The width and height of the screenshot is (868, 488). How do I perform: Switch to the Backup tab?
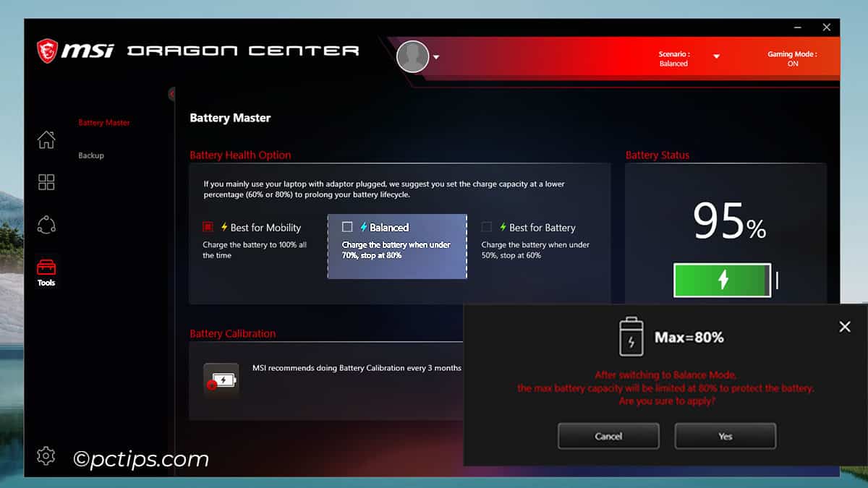(x=90, y=155)
